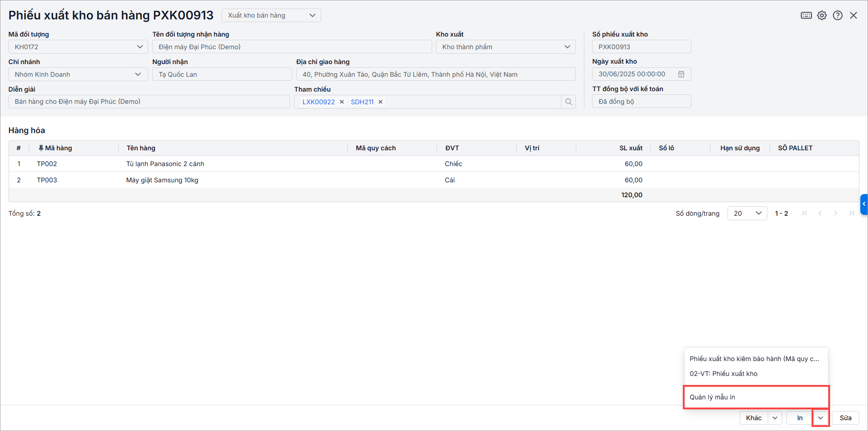The image size is (868, 431).
Task: Remove the LXK00922 reference tag
Action: tap(342, 102)
